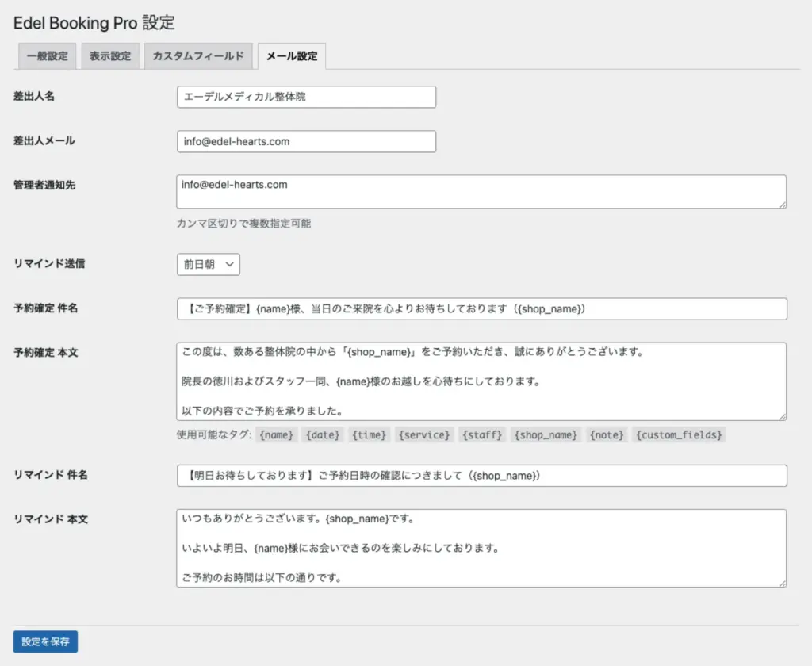The image size is (812, 666).
Task: Click the {service} tag chip
Action: (x=424, y=435)
